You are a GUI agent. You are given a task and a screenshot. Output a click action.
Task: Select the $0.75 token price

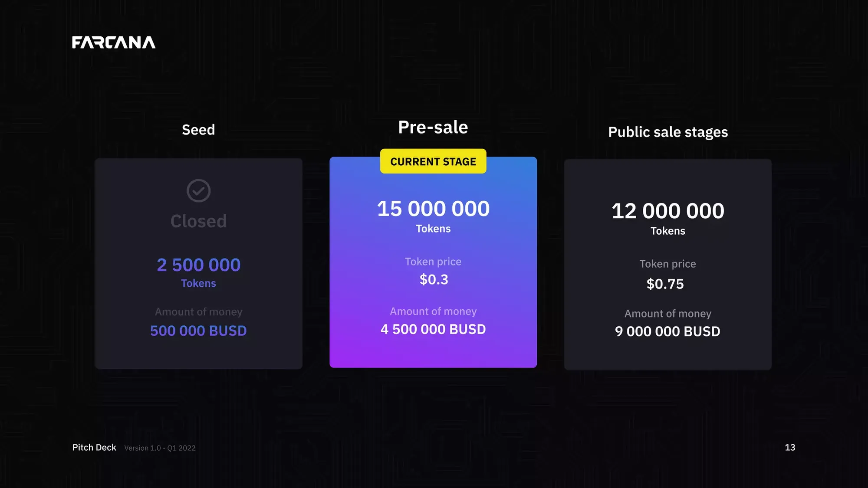coord(665,284)
